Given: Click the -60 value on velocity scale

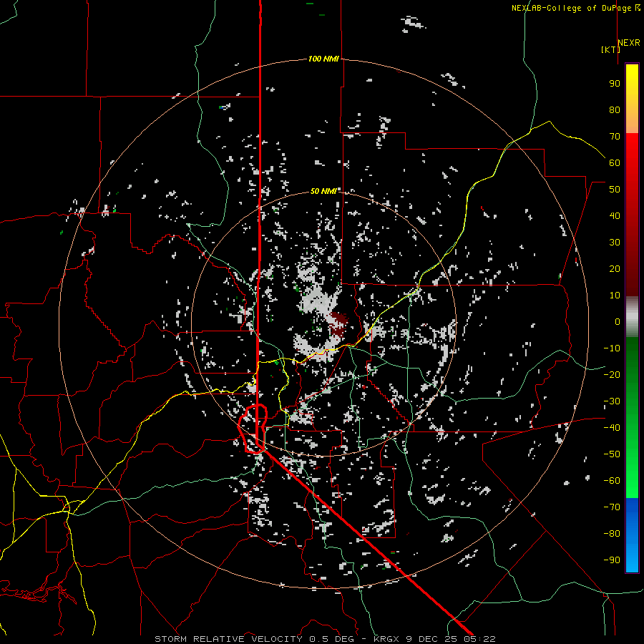Looking at the screenshot, I should pyautogui.click(x=612, y=481).
